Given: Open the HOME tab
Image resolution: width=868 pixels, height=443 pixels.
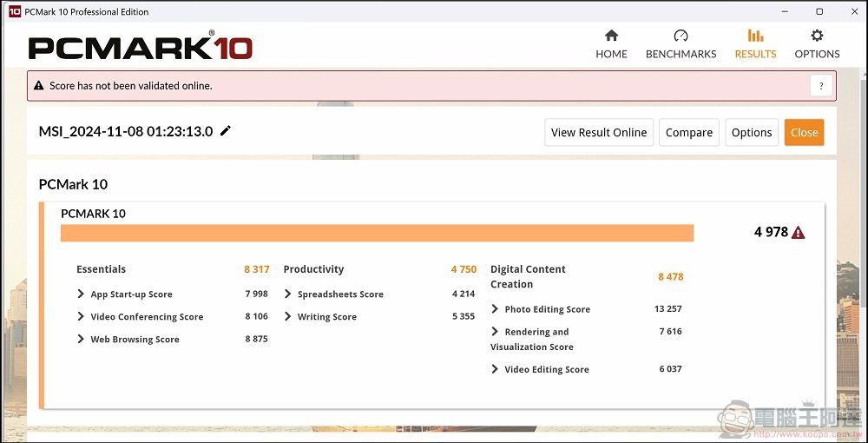Looking at the screenshot, I should click(x=611, y=45).
